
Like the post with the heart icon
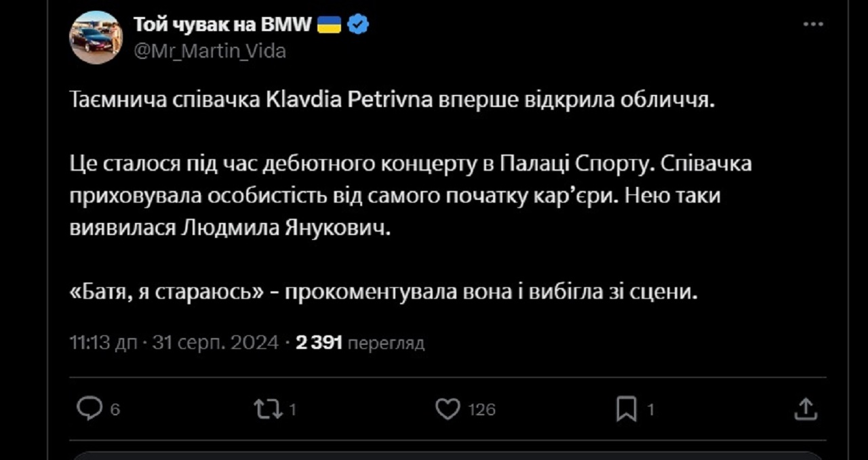[448, 409]
